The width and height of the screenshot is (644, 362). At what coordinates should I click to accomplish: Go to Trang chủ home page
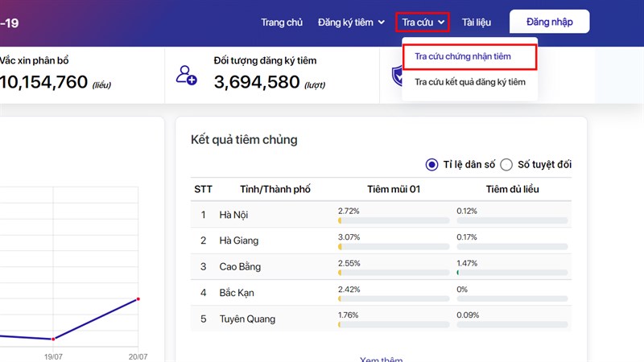282,23
